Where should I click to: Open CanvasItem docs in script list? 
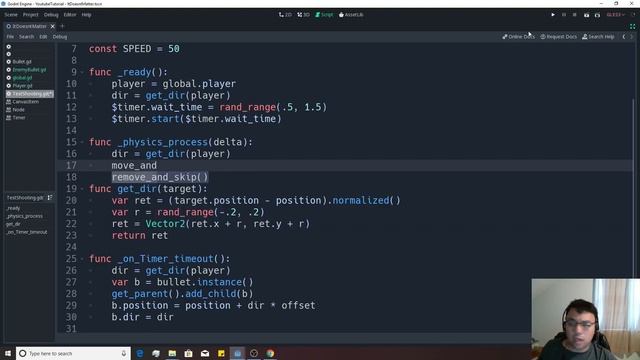point(26,102)
